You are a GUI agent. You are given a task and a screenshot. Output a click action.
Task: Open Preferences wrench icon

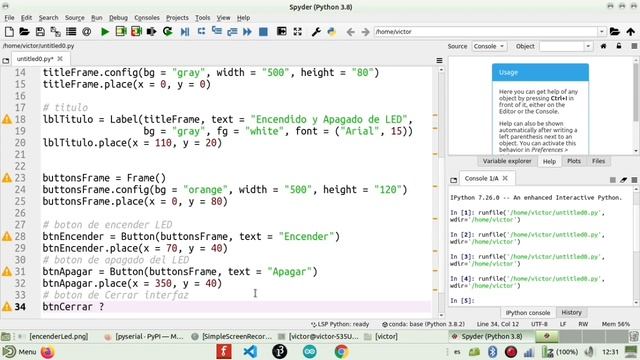[316, 31]
